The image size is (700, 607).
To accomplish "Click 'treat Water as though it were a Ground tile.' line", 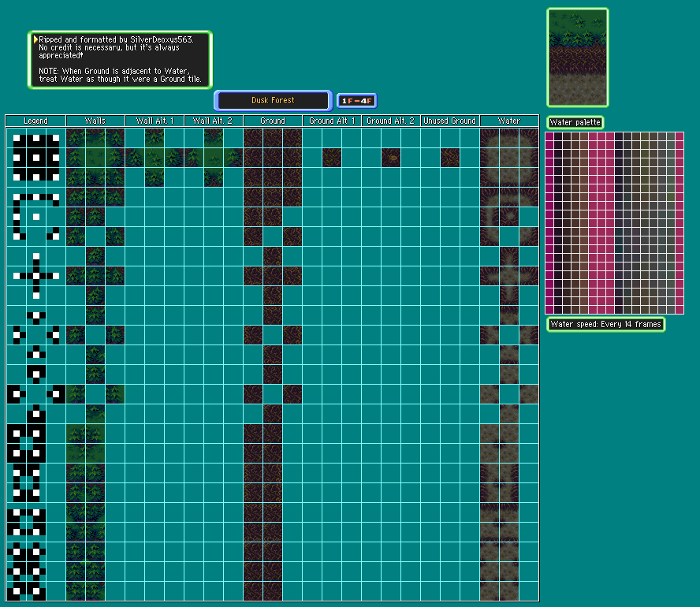I will pos(120,79).
